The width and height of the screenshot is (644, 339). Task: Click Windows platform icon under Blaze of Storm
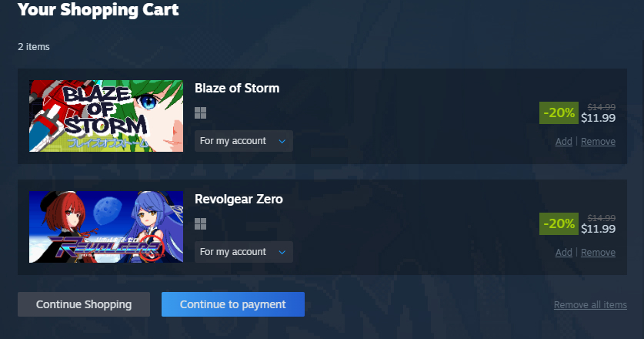tap(200, 112)
